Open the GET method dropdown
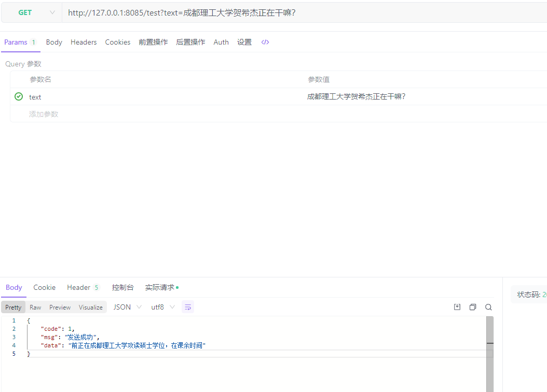This screenshot has width=547, height=392. point(32,12)
